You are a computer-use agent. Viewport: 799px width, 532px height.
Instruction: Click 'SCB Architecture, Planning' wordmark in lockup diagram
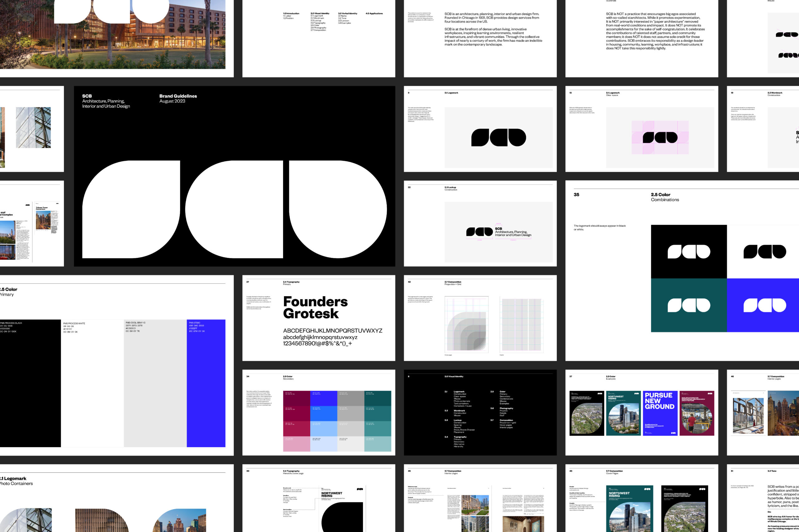pos(513,232)
